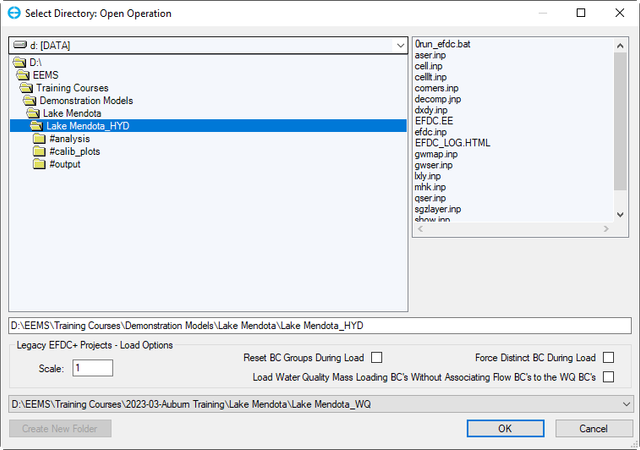Select aser.inp in file list
This screenshot has height=450, width=640.
point(430,55)
